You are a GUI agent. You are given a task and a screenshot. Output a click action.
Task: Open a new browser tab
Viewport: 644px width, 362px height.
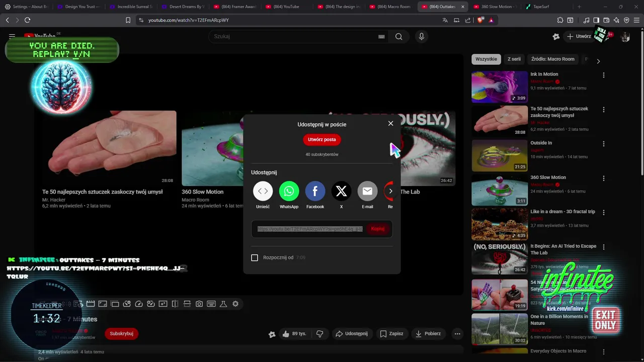point(579,7)
